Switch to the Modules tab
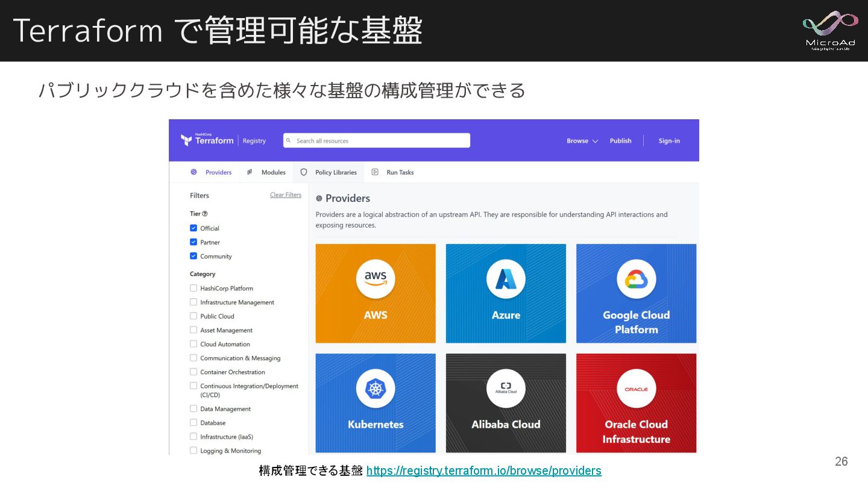 [266, 172]
